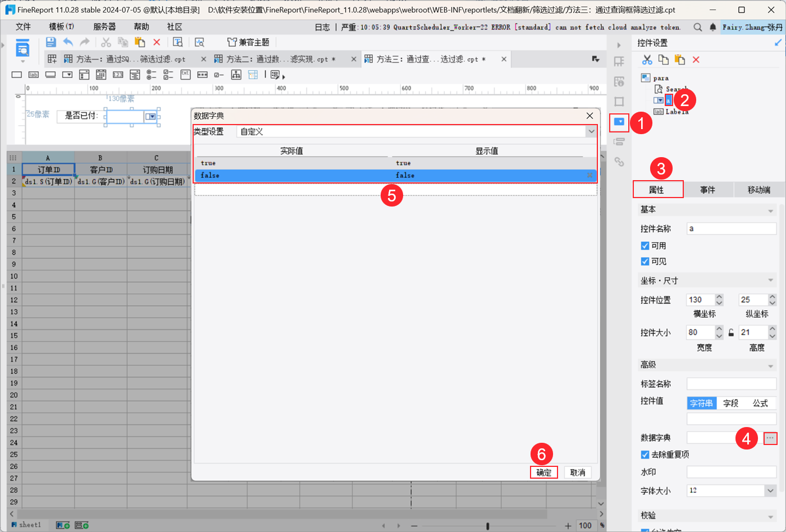Viewport: 786px width, 532px height.
Task: Select the password widget icon
Action: pos(202,75)
